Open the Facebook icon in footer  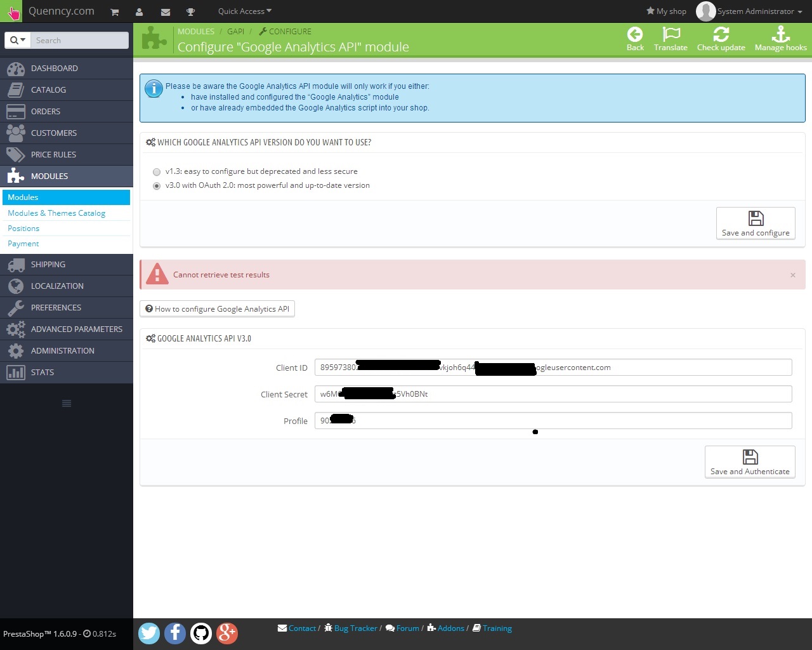(x=175, y=633)
